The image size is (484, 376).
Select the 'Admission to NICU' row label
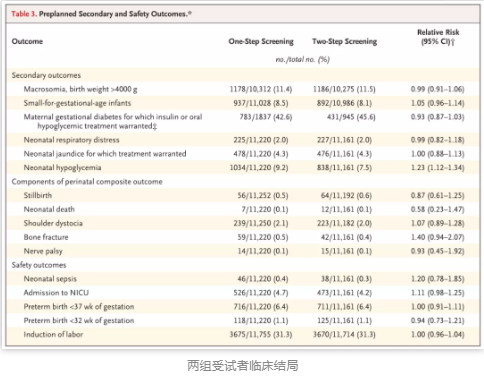(56, 293)
